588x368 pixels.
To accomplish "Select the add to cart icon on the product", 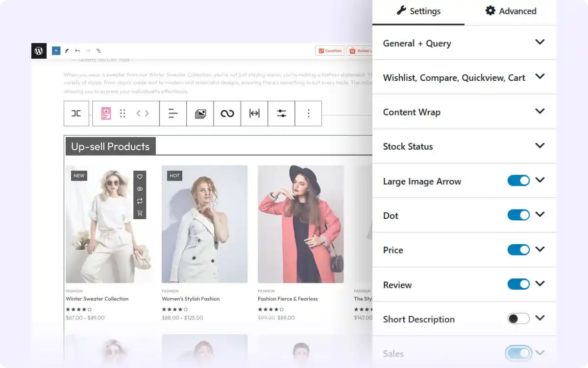I will [140, 212].
